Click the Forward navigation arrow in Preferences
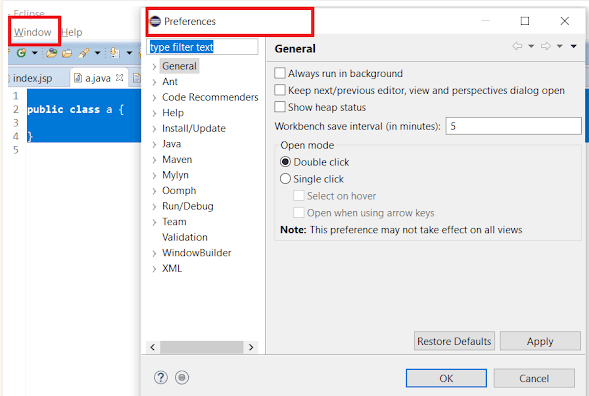Viewport: 589px width, 396px height. [x=545, y=46]
